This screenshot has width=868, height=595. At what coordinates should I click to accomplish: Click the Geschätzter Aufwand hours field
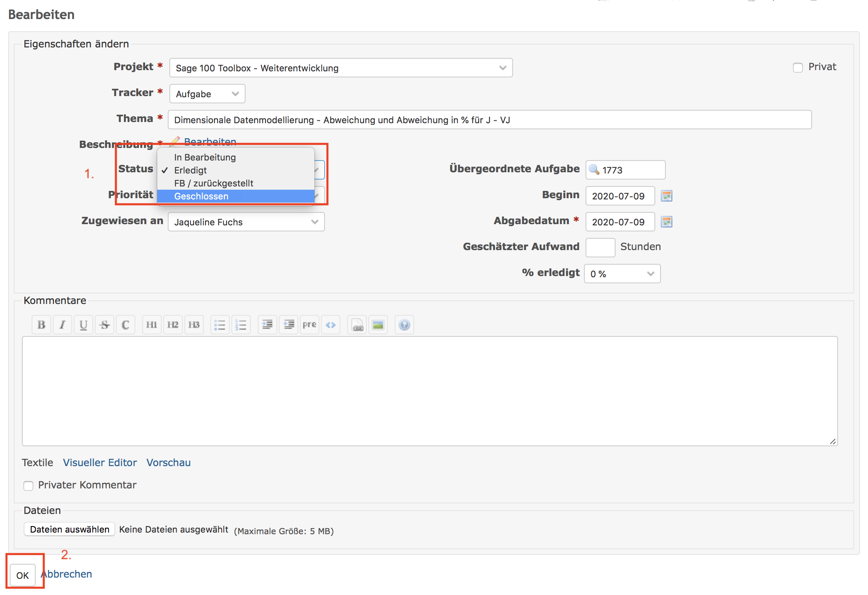coord(600,247)
